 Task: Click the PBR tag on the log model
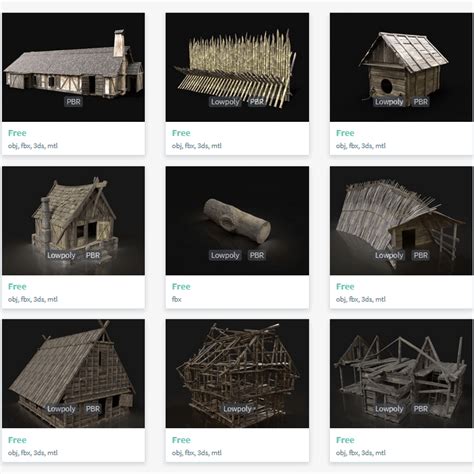click(257, 255)
